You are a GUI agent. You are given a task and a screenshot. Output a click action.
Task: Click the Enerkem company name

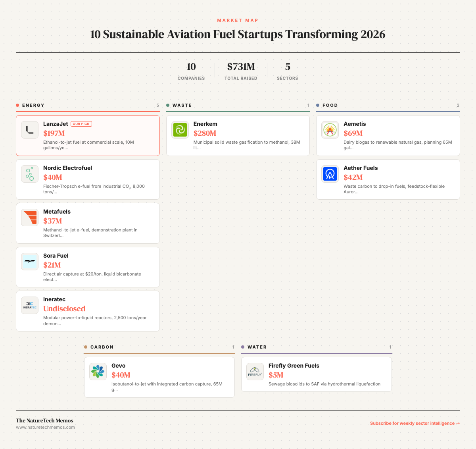tap(205, 124)
